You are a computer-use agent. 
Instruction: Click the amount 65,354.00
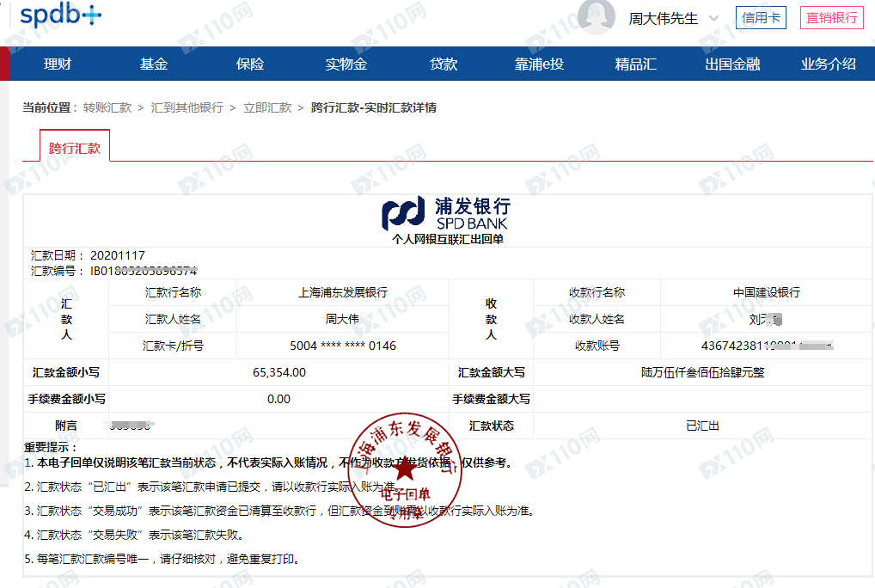[279, 372]
